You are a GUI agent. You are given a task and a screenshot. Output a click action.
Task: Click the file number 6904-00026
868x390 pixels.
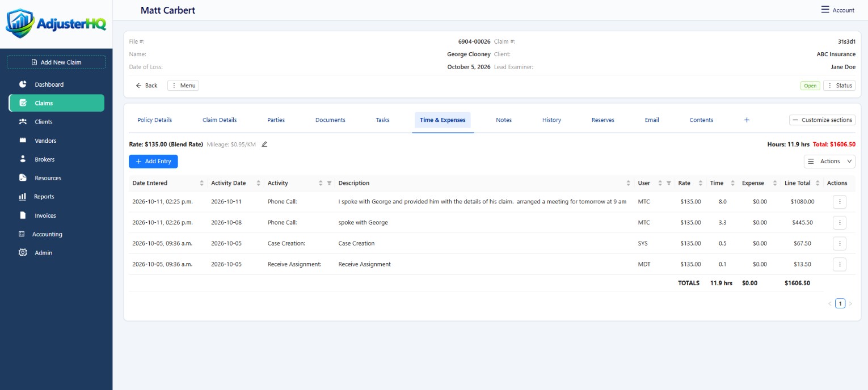(x=474, y=42)
